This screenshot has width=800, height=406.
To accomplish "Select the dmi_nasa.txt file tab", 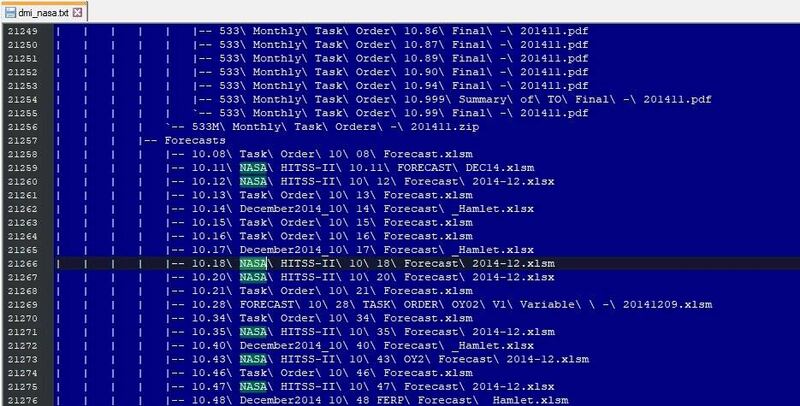I will point(44,12).
